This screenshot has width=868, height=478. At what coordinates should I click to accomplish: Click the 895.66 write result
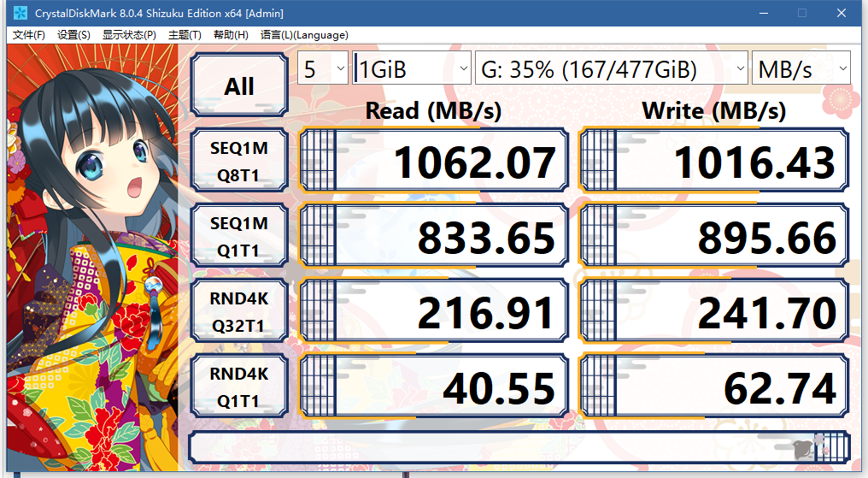713,236
